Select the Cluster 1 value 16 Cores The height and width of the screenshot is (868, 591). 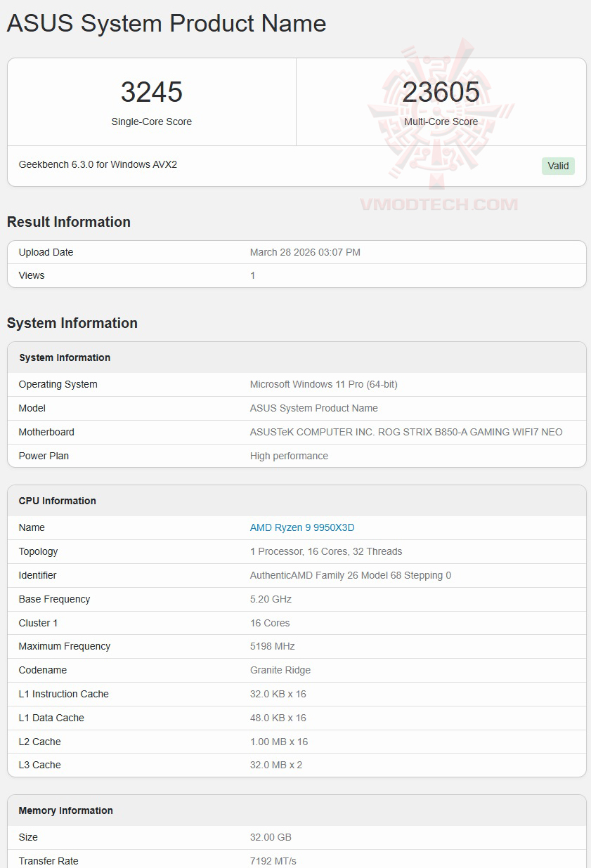(x=270, y=623)
